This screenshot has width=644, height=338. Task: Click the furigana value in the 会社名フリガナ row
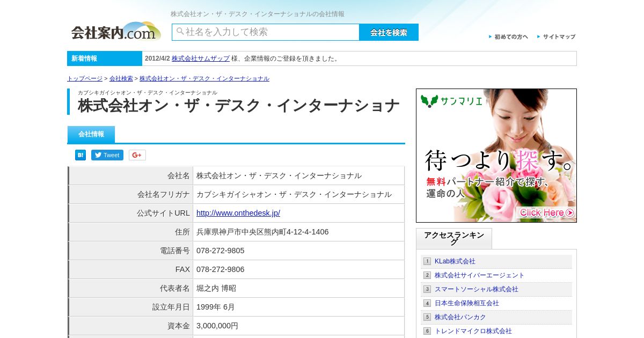pyautogui.click(x=294, y=194)
